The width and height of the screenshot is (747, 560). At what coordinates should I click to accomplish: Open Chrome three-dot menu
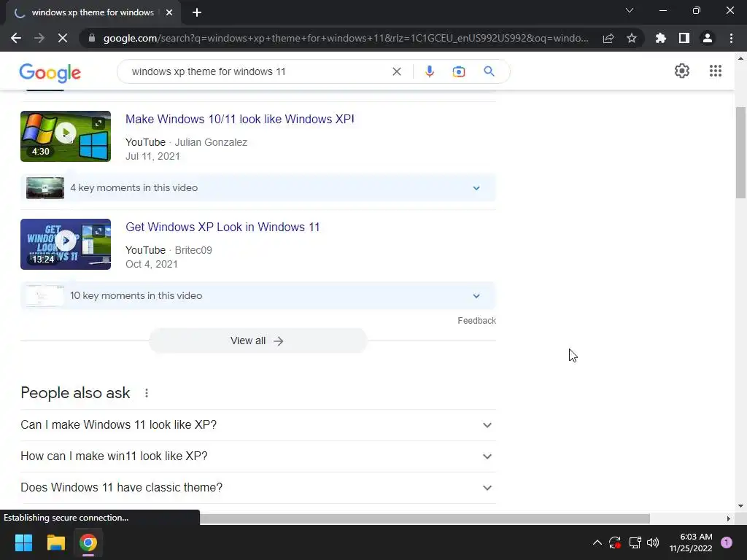click(x=731, y=38)
